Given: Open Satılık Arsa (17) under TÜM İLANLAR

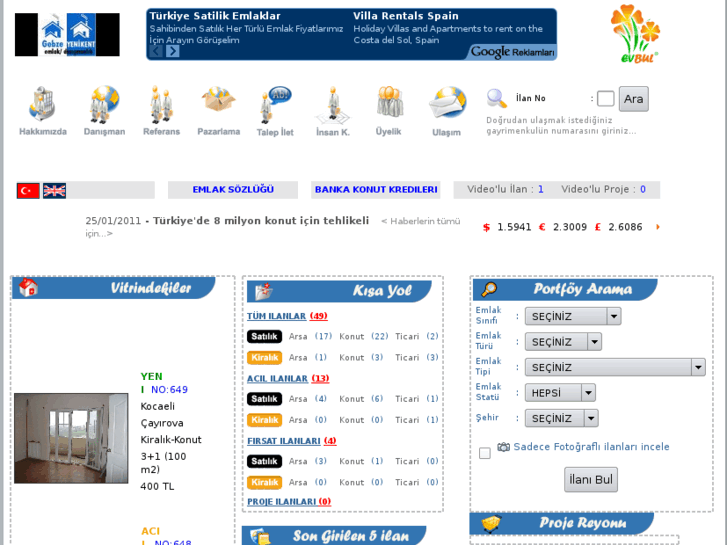Looking at the screenshot, I should [x=310, y=337].
